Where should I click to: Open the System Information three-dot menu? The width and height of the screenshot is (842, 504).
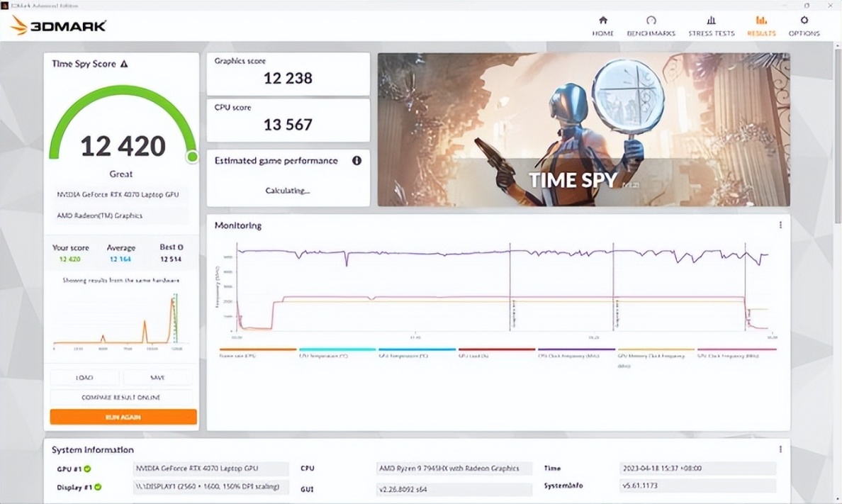[x=780, y=449]
